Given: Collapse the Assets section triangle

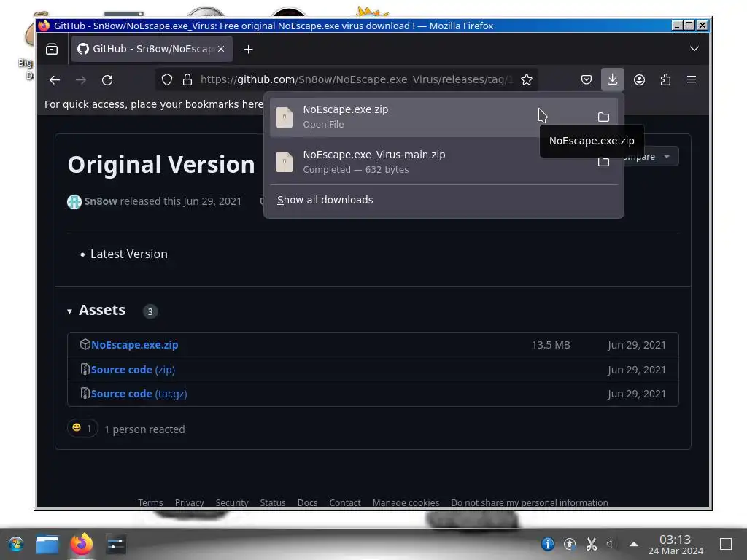Looking at the screenshot, I should coord(69,311).
